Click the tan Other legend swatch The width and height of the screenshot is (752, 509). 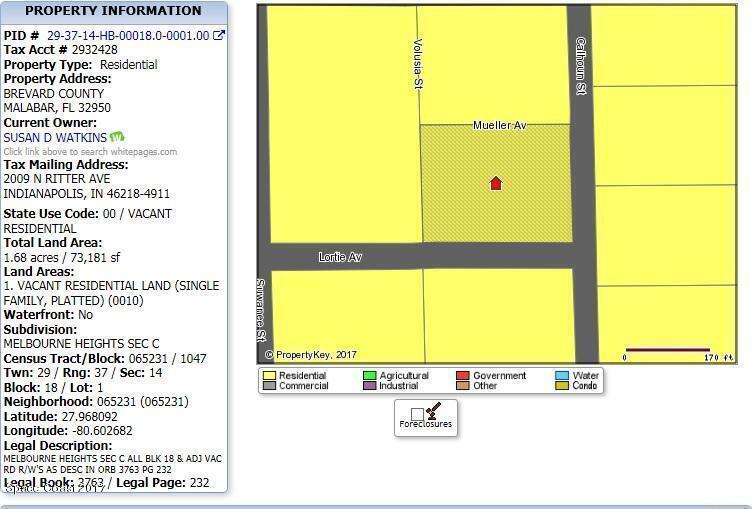(463, 386)
